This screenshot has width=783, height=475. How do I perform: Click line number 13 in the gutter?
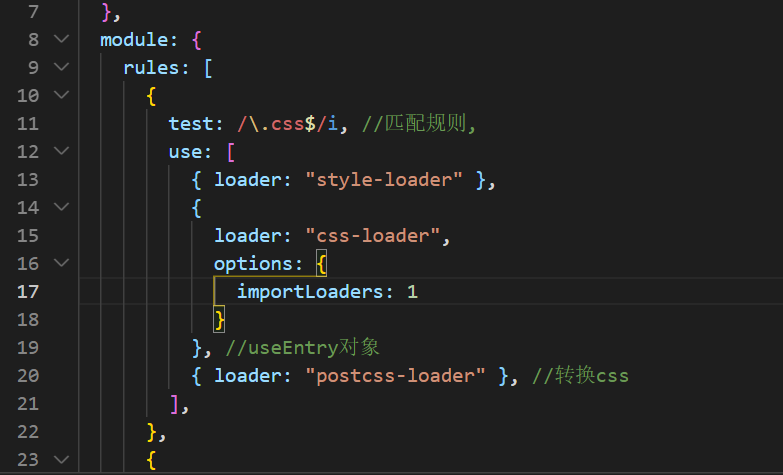coord(28,179)
